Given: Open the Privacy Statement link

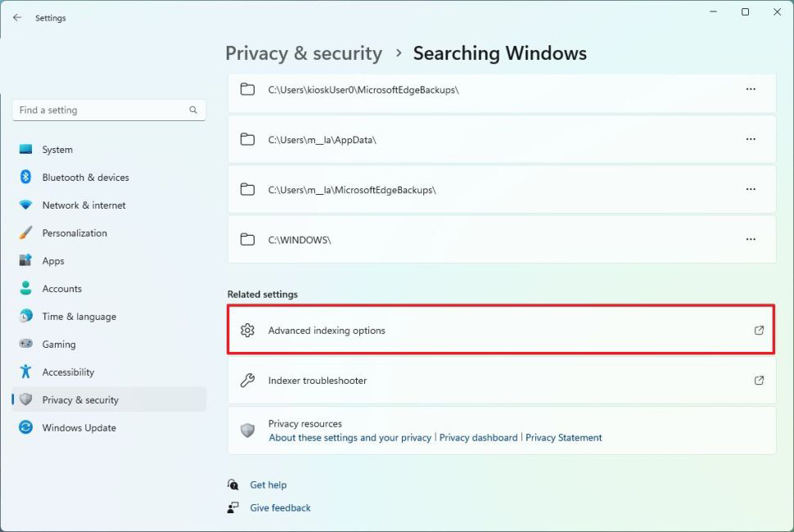Looking at the screenshot, I should click(x=563, y=438).
